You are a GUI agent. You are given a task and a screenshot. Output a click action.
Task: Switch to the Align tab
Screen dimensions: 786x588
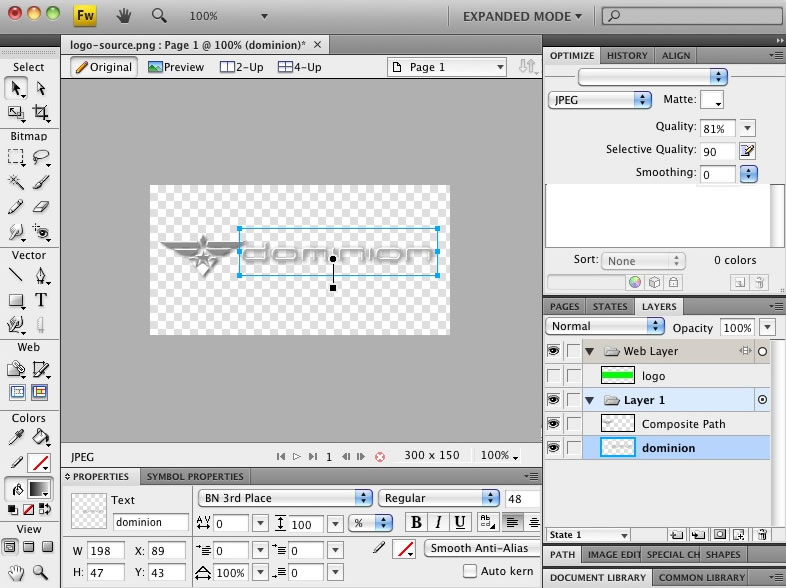point(676,56)
